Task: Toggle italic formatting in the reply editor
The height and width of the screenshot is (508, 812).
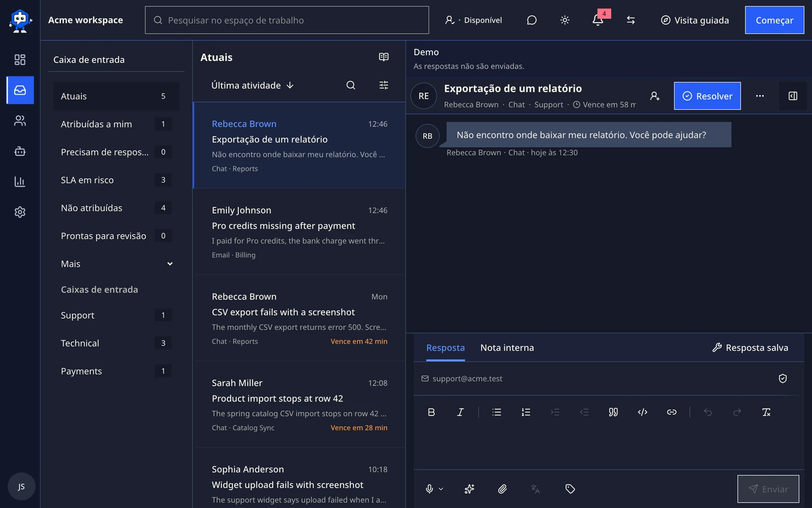Action: pyautogui.click(x=460, y=412)
